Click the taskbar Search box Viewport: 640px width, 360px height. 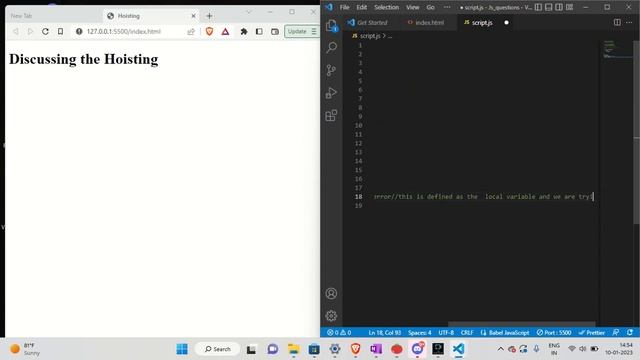click(x=218, y=349)
